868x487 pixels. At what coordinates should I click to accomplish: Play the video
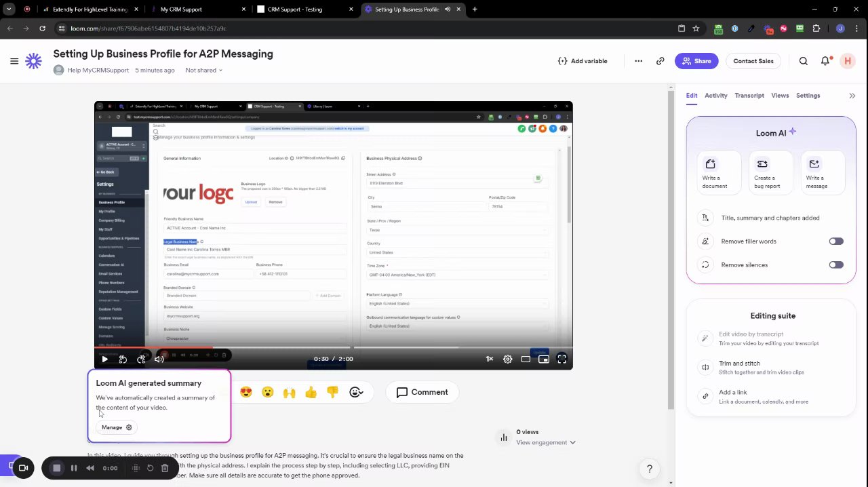[104, 359]
